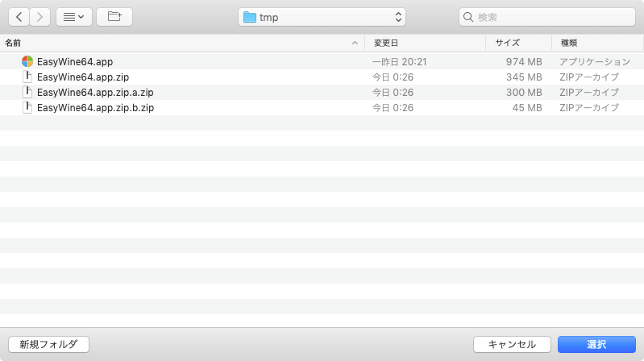644x361 pixels.
Task: Select the EasyWine64.app colorful app icon
Action: [x=27, y=61]
